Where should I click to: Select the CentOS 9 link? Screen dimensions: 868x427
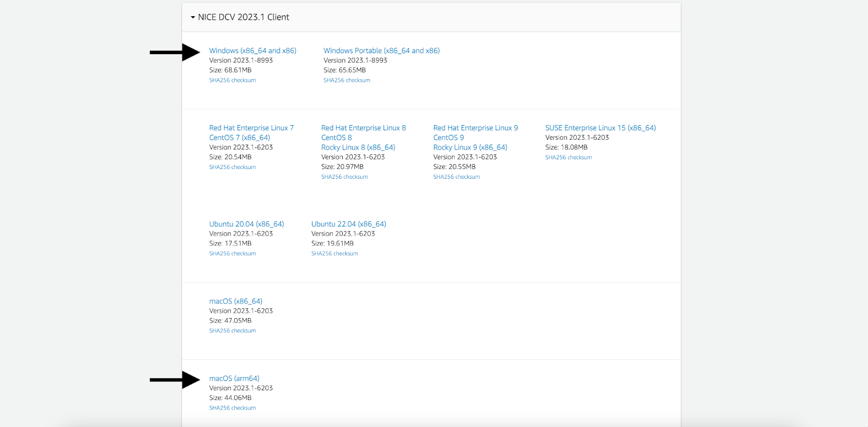[449, 138]
